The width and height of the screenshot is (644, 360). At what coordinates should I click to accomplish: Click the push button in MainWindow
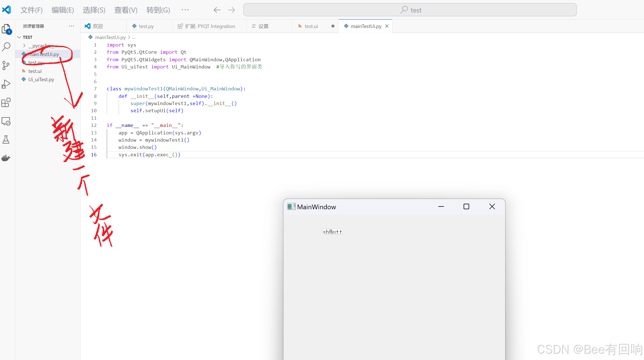[x=333, y=232]
